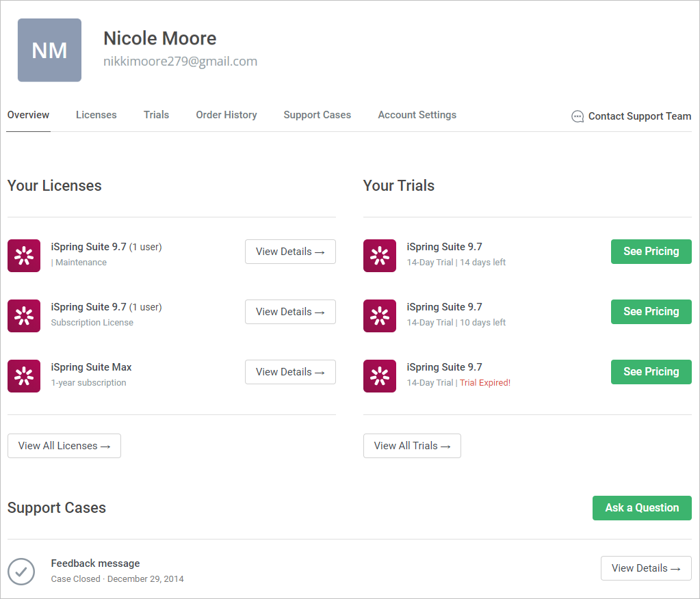Click the Your Trials heading
Image resolution: width=700 pixels, height=599 pixels.
point(399,185)
